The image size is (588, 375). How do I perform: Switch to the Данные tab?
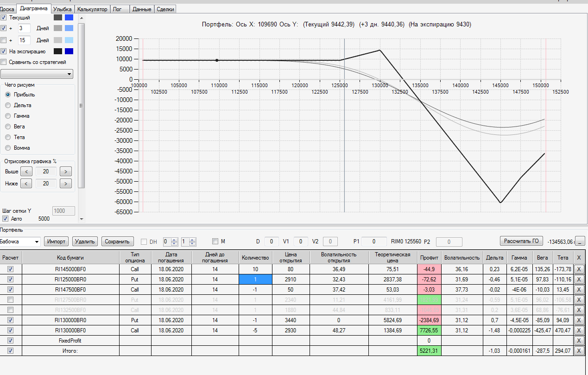(x=142, y=9)
